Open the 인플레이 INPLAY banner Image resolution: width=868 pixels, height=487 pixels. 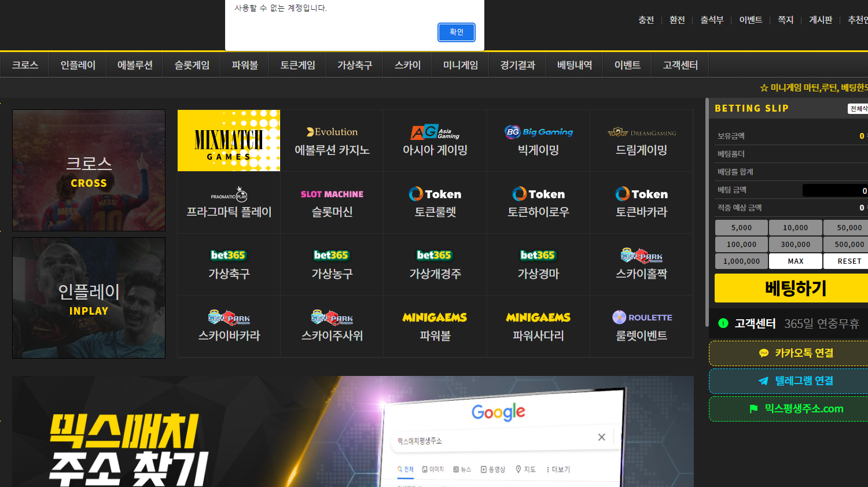click(89, 298)
